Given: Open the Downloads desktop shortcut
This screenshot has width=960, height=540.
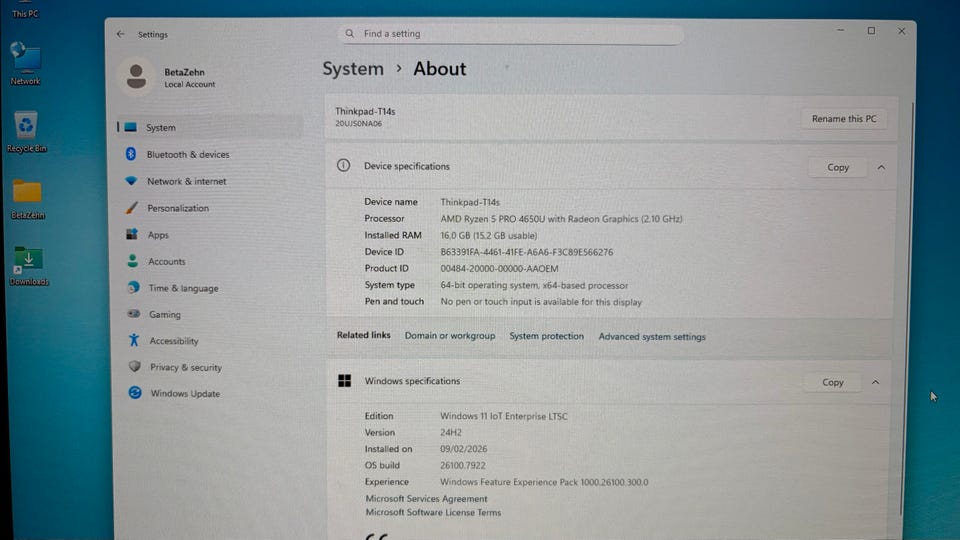Looking at the screenshot, I should [29, 266].
